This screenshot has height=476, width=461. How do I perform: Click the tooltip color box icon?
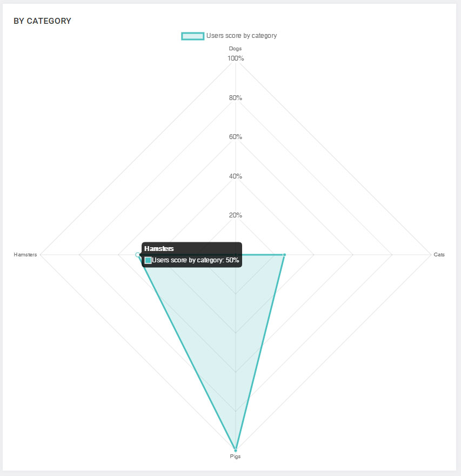(148, 260)
